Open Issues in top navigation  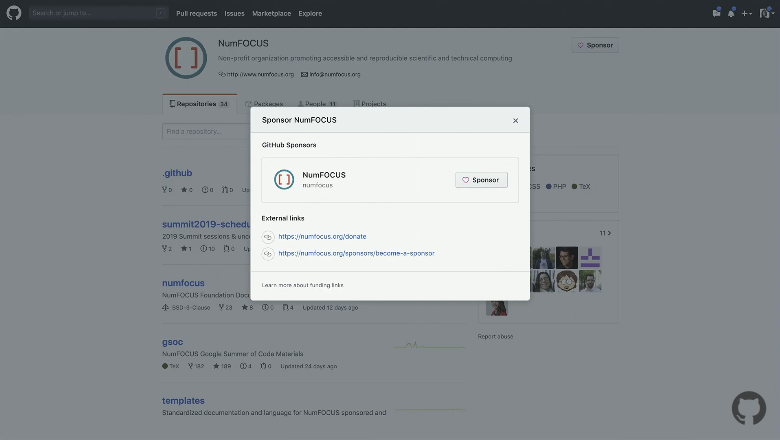tap(234, 13)
